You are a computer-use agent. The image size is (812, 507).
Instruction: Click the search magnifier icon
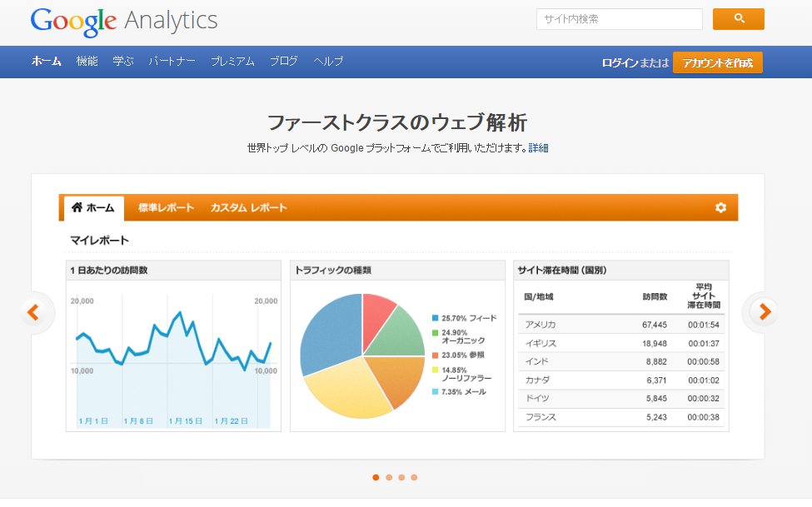coord(738,18)
